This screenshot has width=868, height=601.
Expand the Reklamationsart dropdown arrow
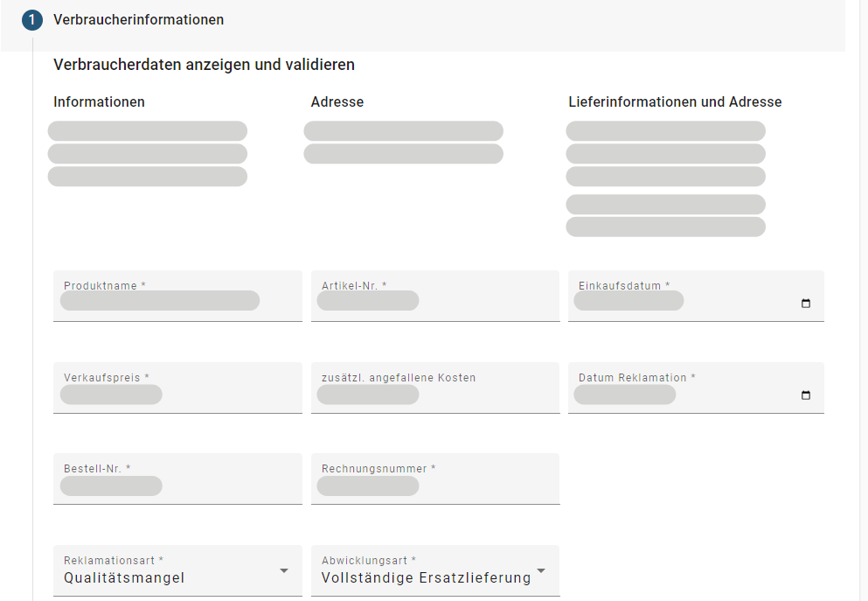[x=283, y=570]
